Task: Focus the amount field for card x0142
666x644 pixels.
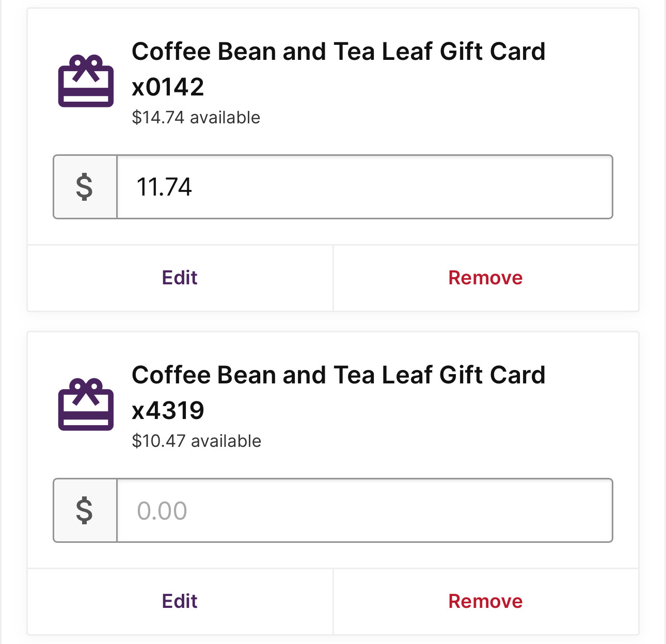Action: coord(364,187)
